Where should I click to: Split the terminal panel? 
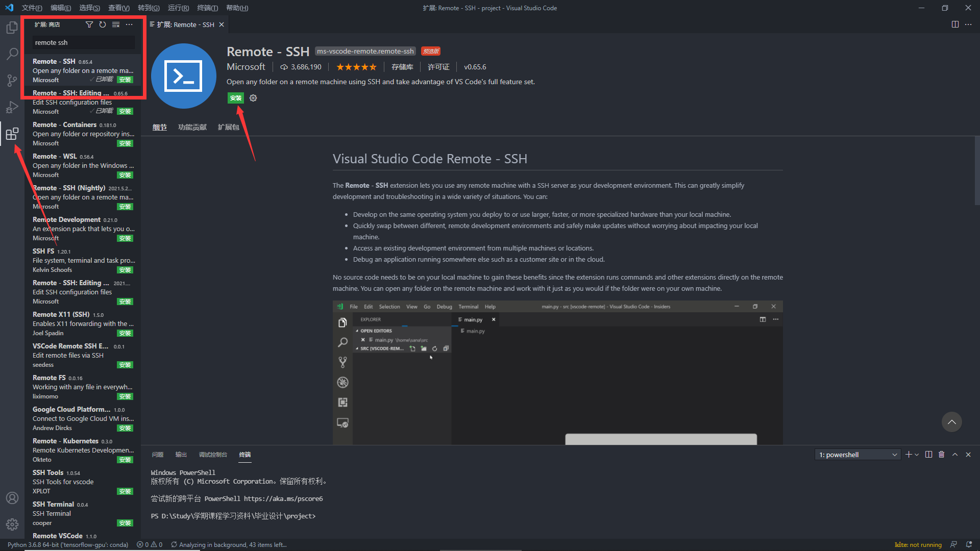point(928,455)
